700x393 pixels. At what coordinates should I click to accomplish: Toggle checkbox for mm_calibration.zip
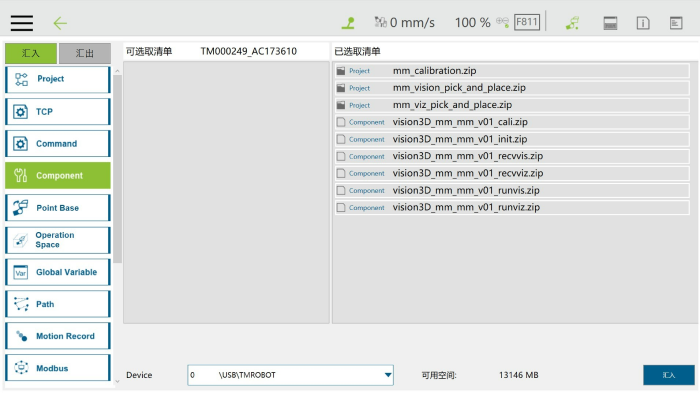click(341, 71)
